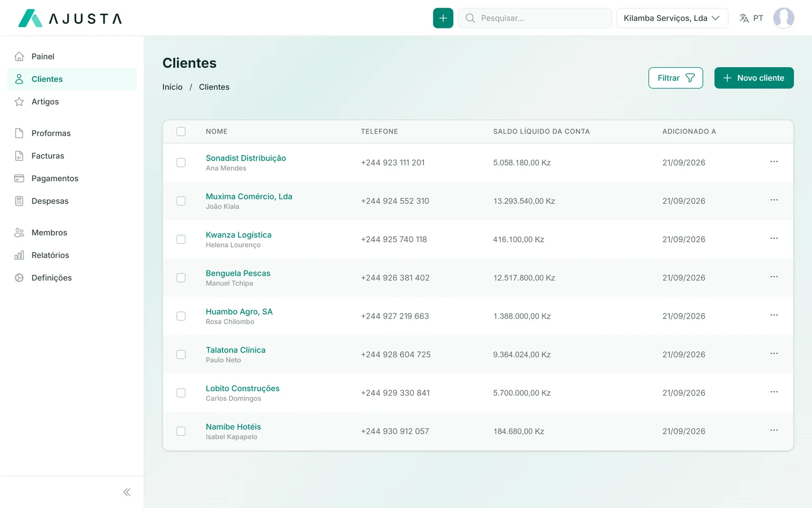Image resolution: width=812 pixels, height=508 pixels.
Task: Focus the Pesquisar search field
Action: (534, 18)
